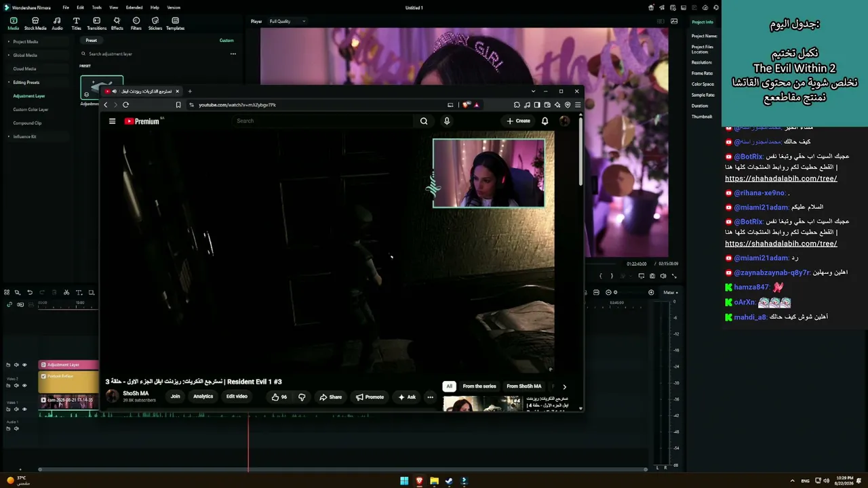This screenshot has height=488, width=868.
Task: Open more options next to adjustment layer search
Action: [x=233, y=54]
